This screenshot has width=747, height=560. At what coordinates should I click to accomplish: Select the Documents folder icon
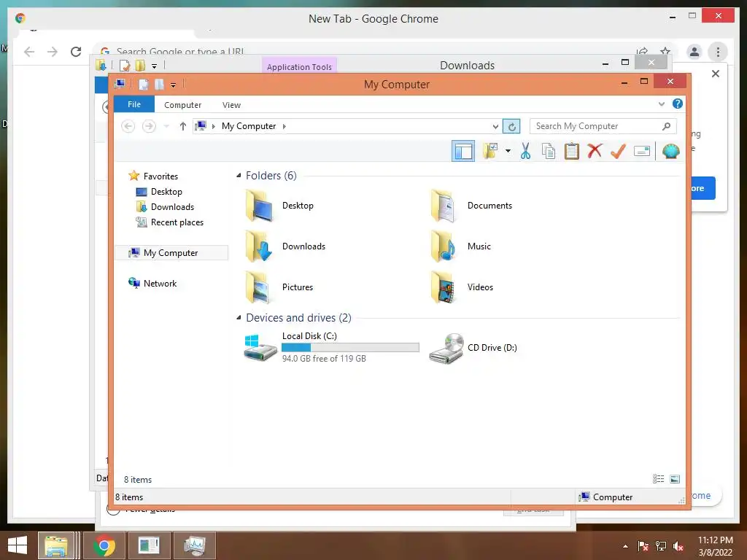click(x=444, y=206)
